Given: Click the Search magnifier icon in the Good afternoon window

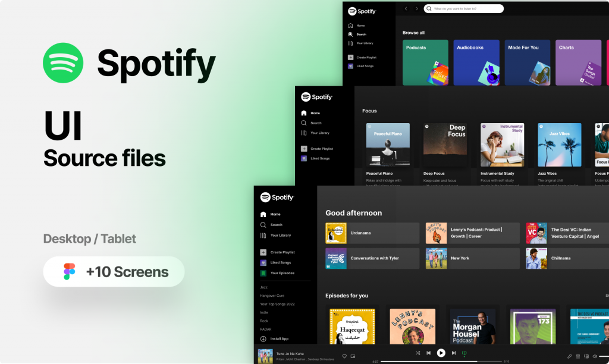Looking at the screenshot, I should click(x=263, y=225).
